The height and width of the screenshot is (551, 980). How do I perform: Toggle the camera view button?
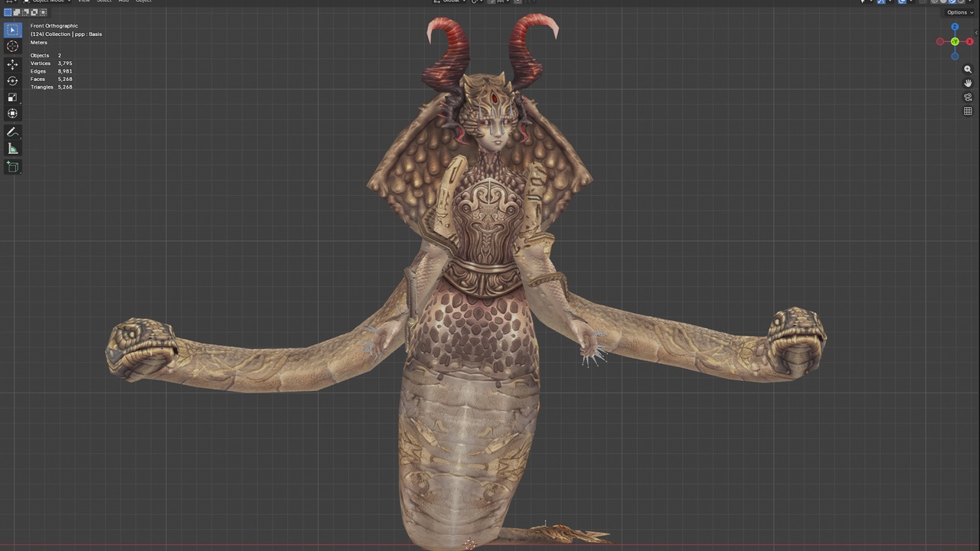point(968,97)
